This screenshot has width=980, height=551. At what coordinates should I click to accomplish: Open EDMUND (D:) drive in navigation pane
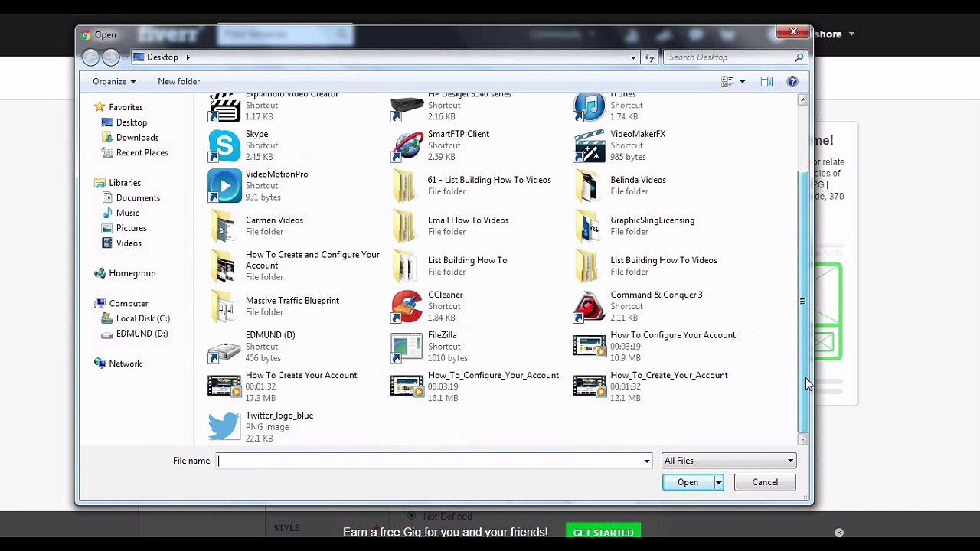pos(142,334)
